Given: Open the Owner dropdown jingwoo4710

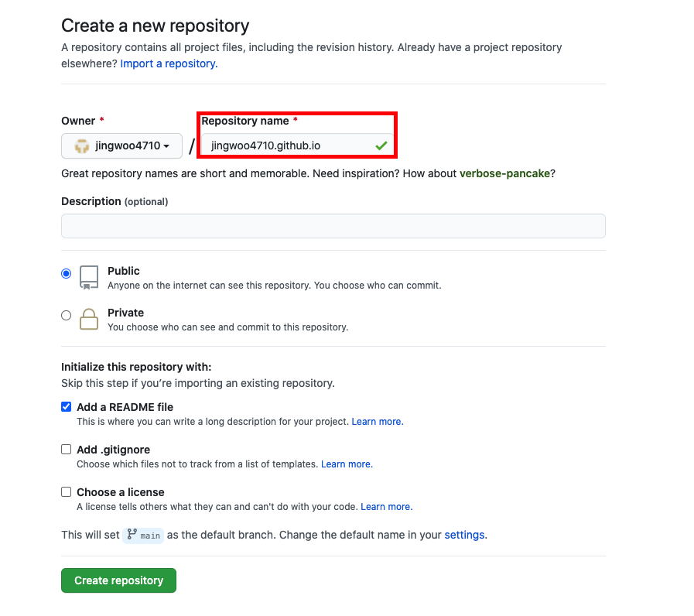Looking at the screenshot, I should (x=121, y=145).
